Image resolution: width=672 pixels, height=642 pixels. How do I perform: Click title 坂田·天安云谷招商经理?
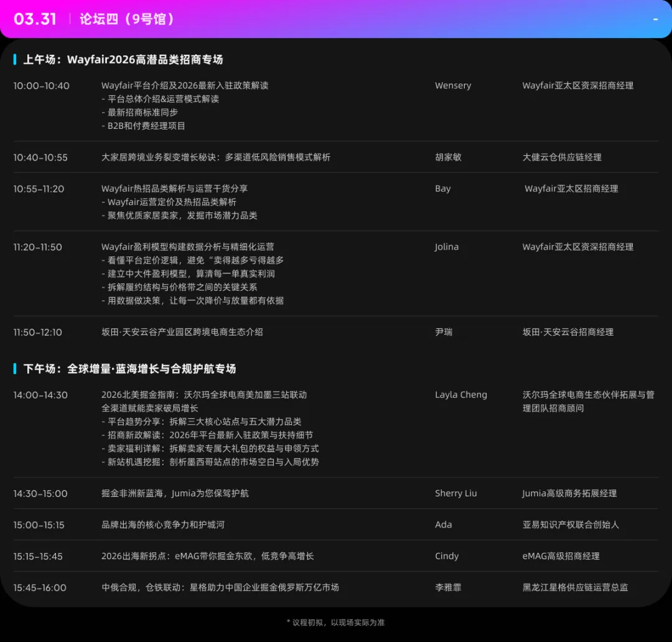[x=568, y=332]
